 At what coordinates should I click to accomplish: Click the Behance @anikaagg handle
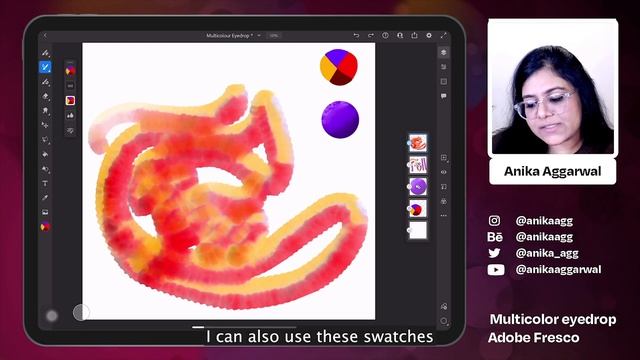click(x=544, y=237)
